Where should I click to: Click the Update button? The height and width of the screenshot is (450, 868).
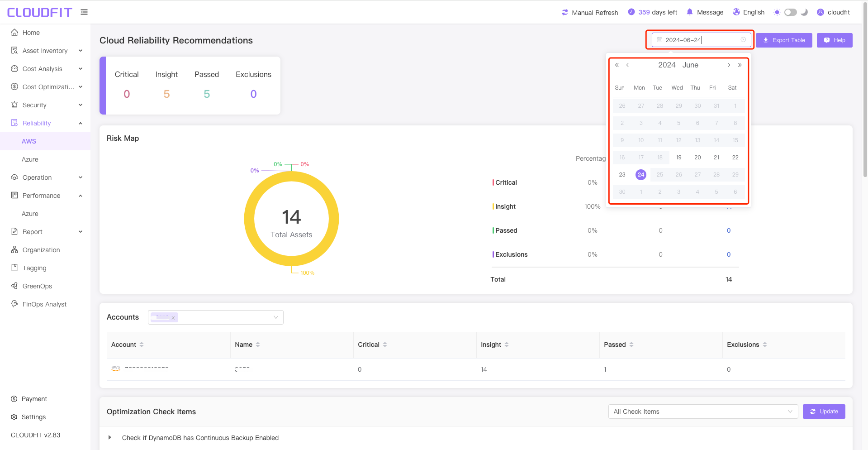tap(824, 412)
